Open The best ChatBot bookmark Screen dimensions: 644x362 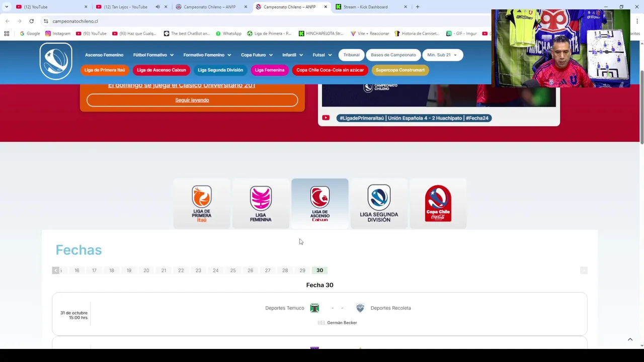[187, 34]
